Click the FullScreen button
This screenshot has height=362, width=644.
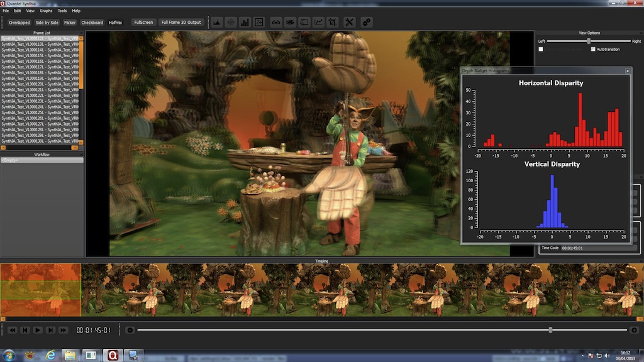pyautogui.click(x=143, y=23)
